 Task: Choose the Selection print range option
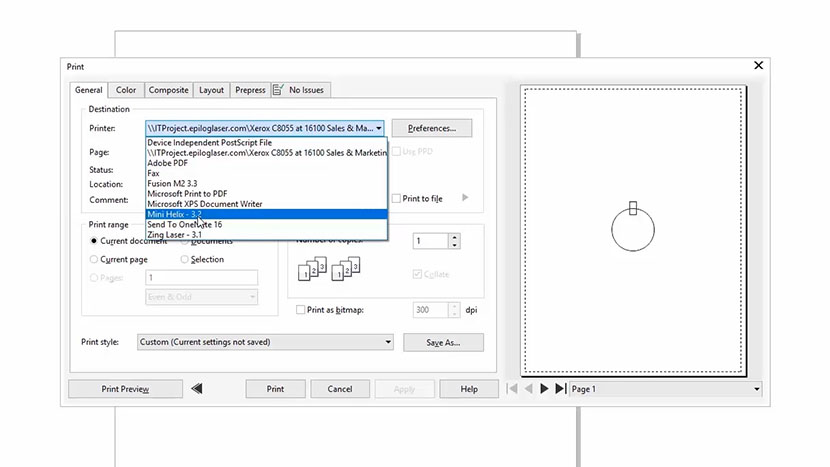click(185, 259)
